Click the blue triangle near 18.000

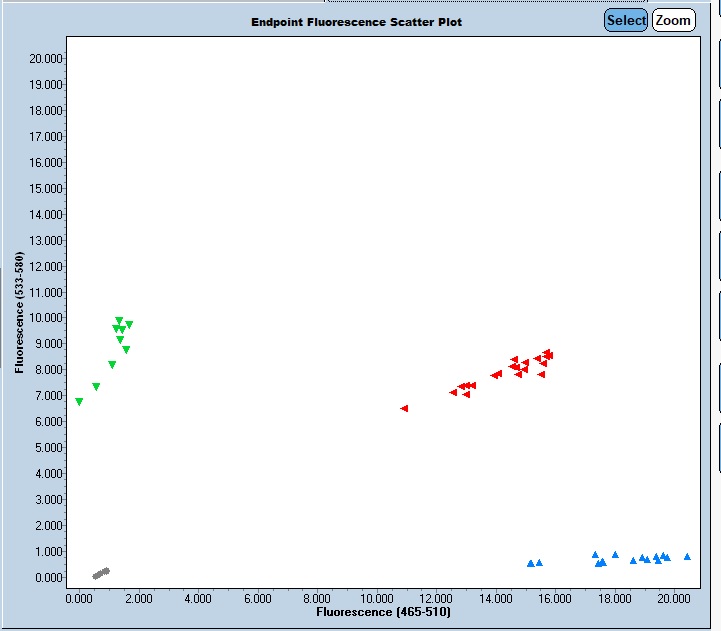(x=615, y=554)
